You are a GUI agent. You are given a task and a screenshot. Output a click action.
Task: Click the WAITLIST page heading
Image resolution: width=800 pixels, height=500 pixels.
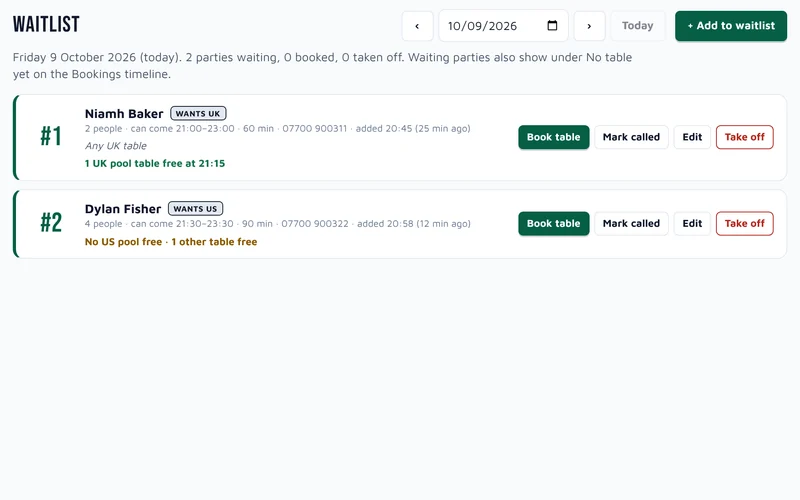coord(46,24)
